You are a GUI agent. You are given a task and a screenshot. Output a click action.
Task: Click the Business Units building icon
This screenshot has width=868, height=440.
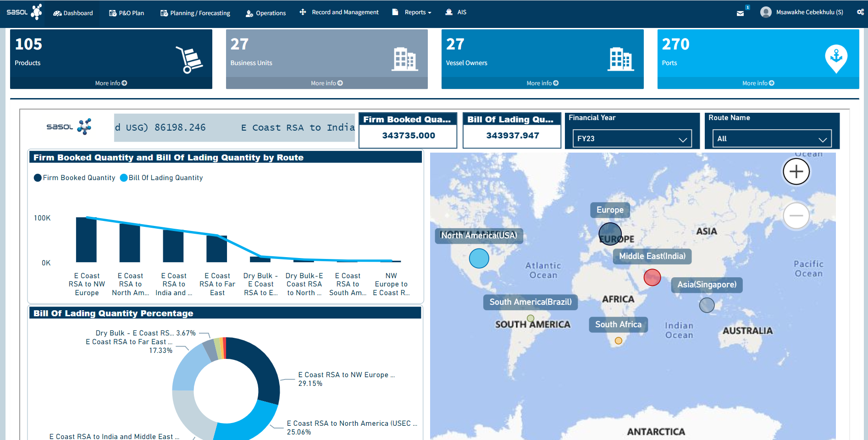[x=405, y=59]
